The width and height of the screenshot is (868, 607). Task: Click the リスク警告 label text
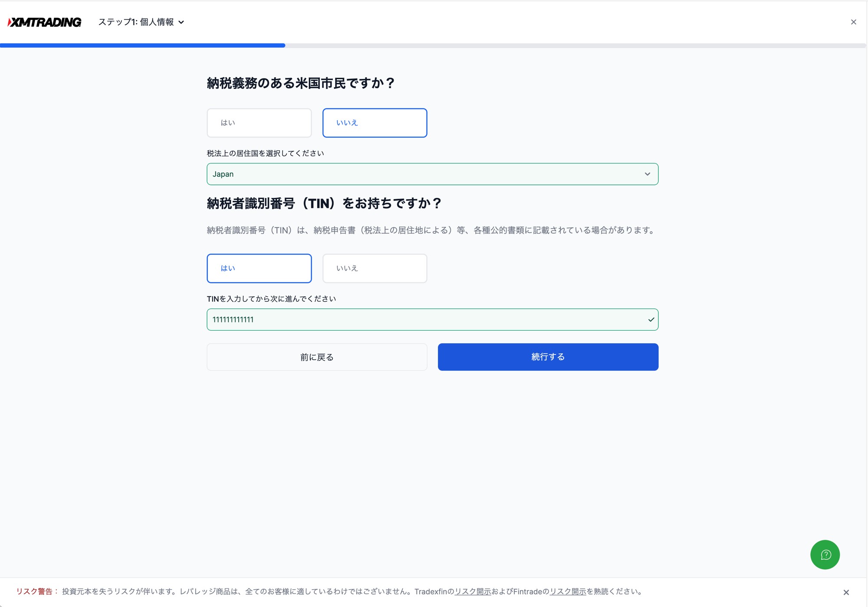(x=37, y=592)
